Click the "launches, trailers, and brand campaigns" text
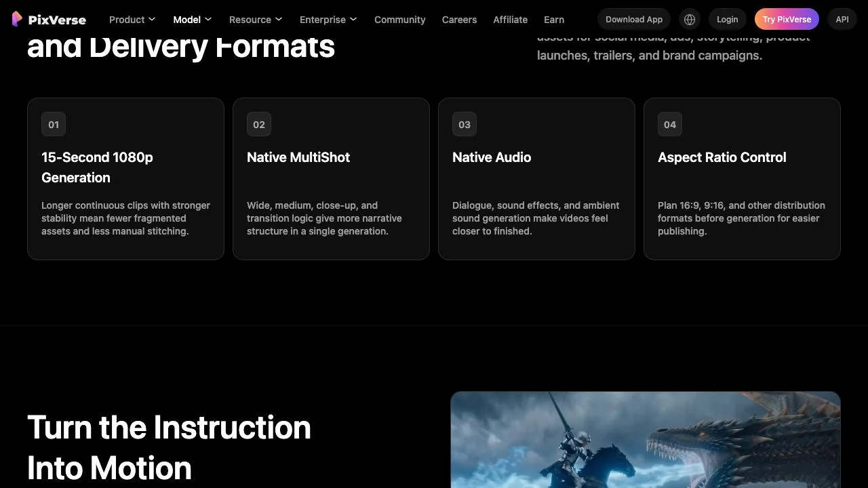Screen dimensions: 868x488 (650, 56)
